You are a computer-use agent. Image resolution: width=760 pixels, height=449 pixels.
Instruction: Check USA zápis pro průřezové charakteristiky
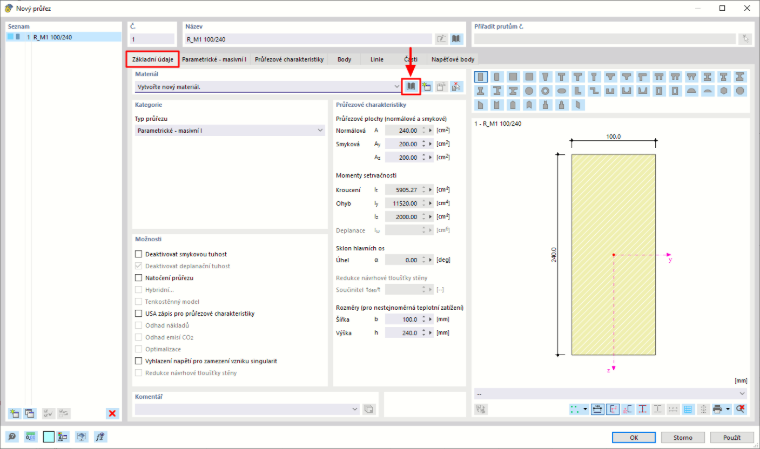(x=139, y=314)
